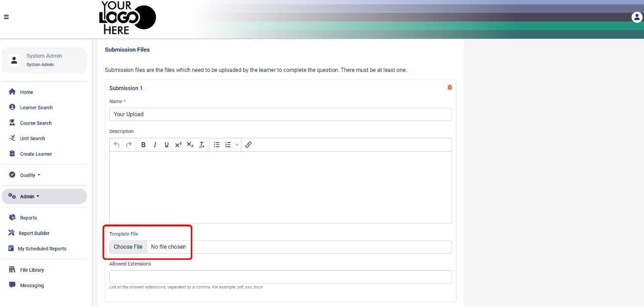Image resolution: width=644 pixels, height=307 pixels.
Task: Click the Learner Search person icon
Action: click(x=12, y=107)
